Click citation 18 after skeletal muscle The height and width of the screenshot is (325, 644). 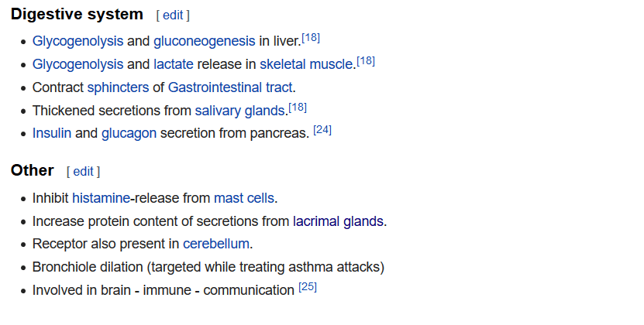pos(366,61)
